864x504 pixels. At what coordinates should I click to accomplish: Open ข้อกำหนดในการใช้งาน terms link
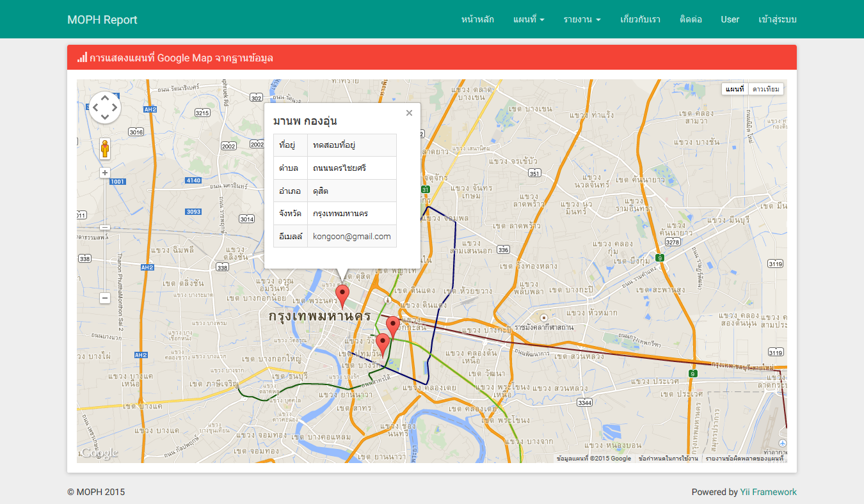[x=668, y=459]
